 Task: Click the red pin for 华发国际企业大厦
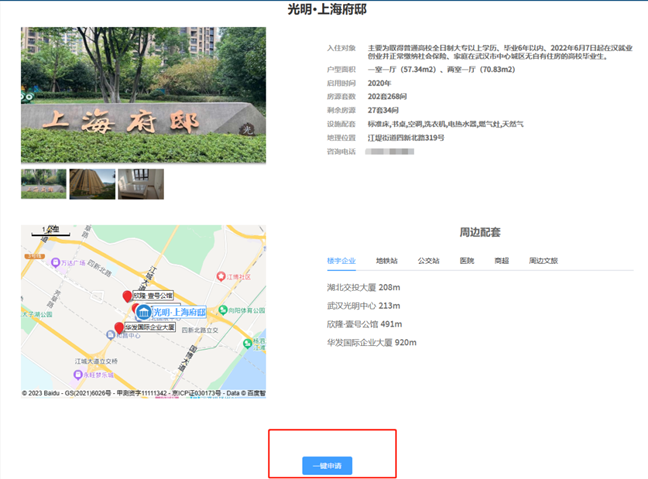point(119,328)
